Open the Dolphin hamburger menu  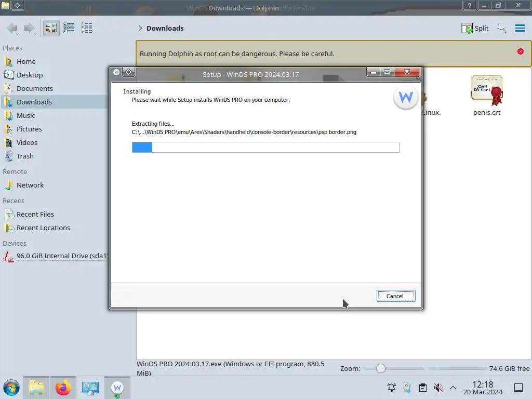tap(520, 28)
